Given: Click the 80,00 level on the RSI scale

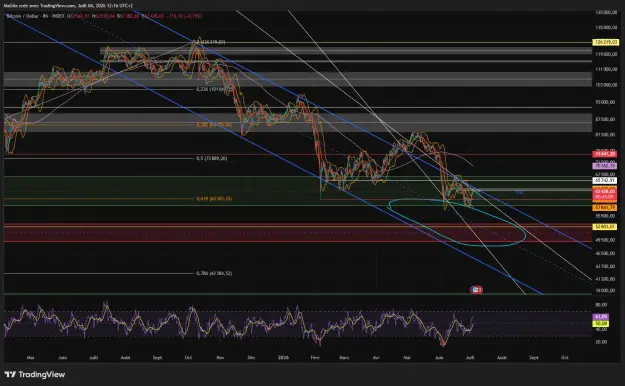Looking at the screenshot, I should (x=601, y=305).
